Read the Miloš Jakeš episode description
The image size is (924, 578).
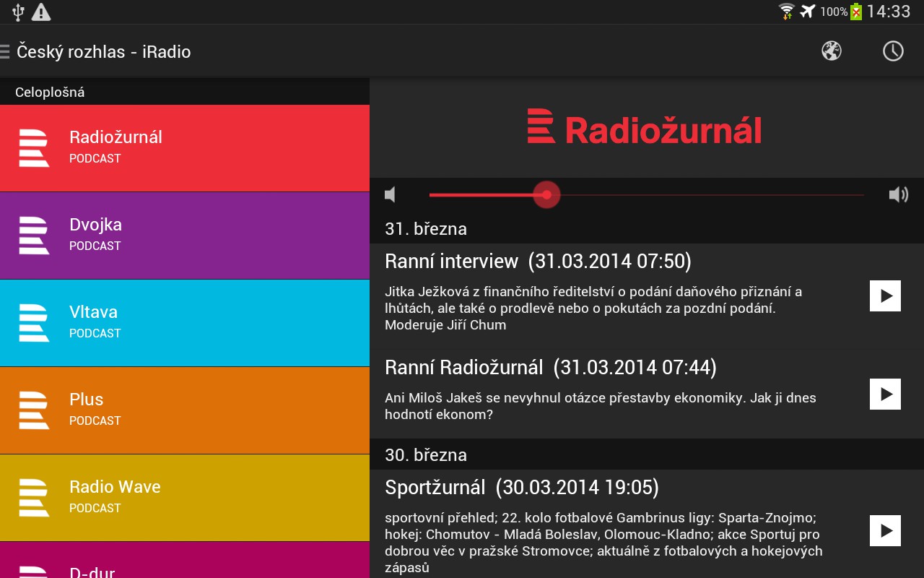coord(601,406)
